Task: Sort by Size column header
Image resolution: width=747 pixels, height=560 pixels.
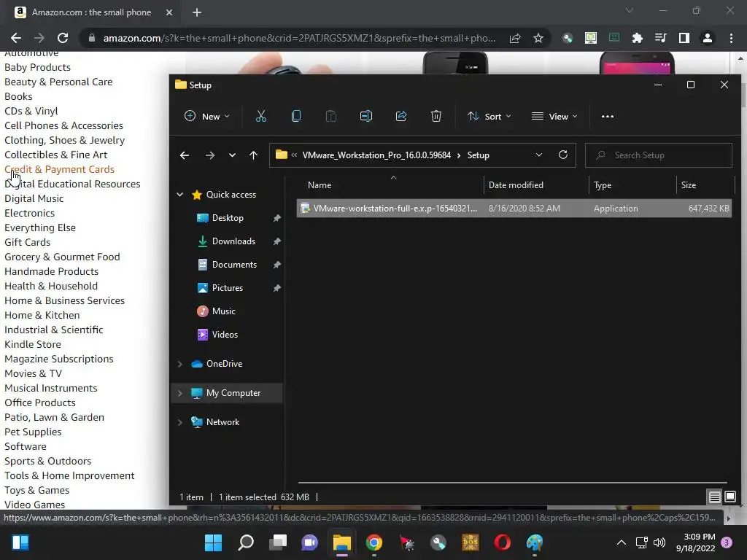Action: (689, 185)
